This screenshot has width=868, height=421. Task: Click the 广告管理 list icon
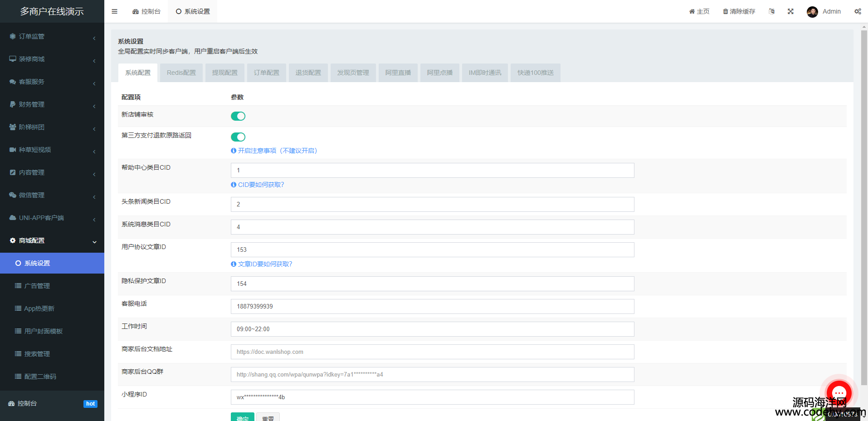[x=18, y=286]
